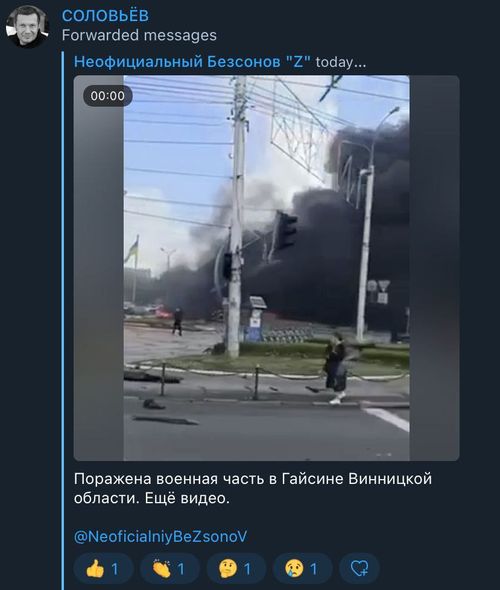Image resolution: width=500 pixels, height=590 pixels.
Task: Toggle the crying face reaction
Action: [302, 569]
